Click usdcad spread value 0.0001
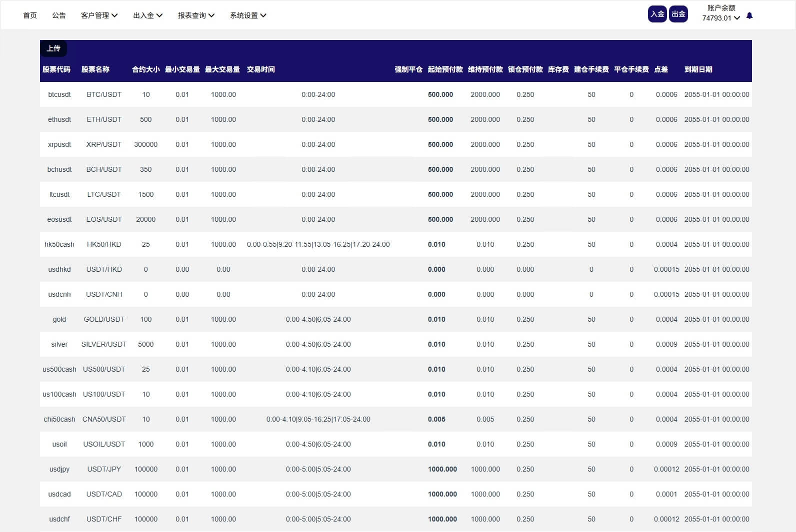 coord(666,494)
